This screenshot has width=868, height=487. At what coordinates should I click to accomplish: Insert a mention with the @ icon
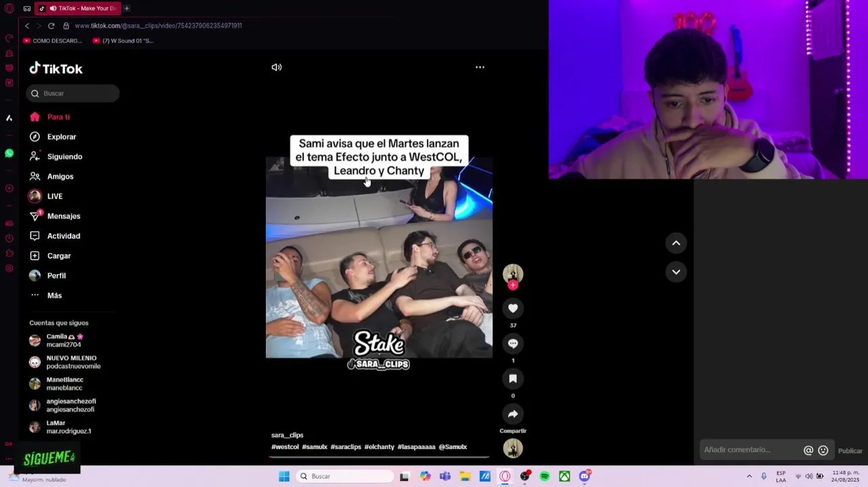808,450
